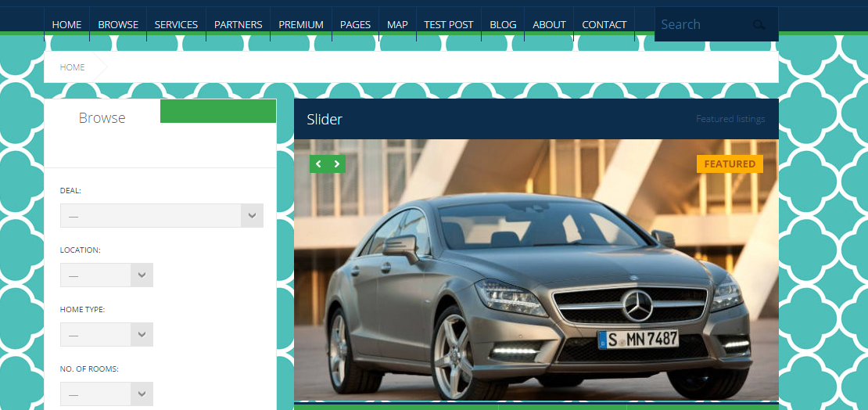The image size is (868, 410).
Task: Click the search magnifier icon
Action: (x=759, y=25)
